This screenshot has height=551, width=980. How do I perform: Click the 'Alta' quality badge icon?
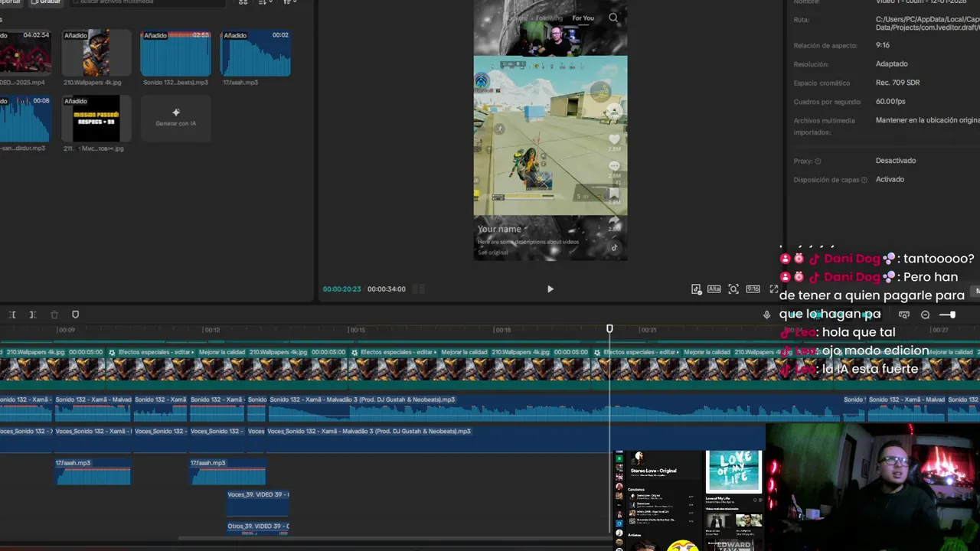(714, 289)
